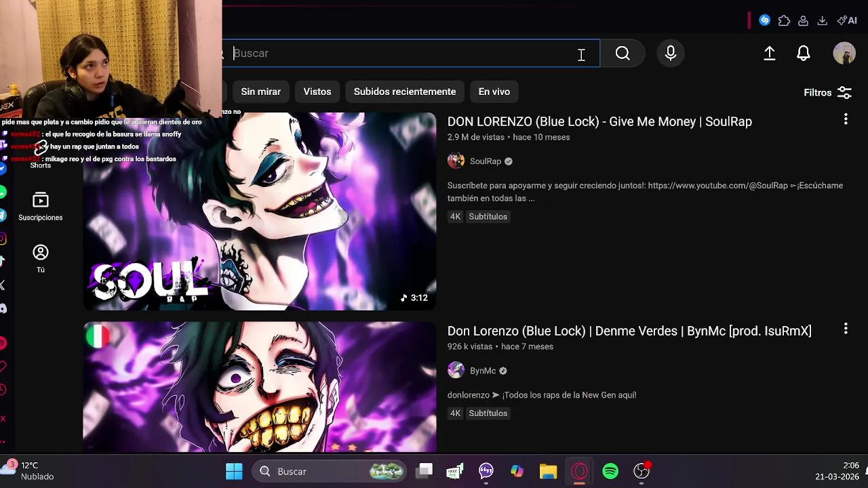
Task: Open Discord in the browser sidebar
Action: click(x=3, y=308)
